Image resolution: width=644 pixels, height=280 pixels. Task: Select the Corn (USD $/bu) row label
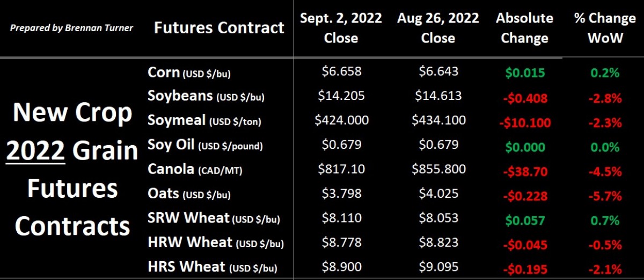(x=189, y=73)
